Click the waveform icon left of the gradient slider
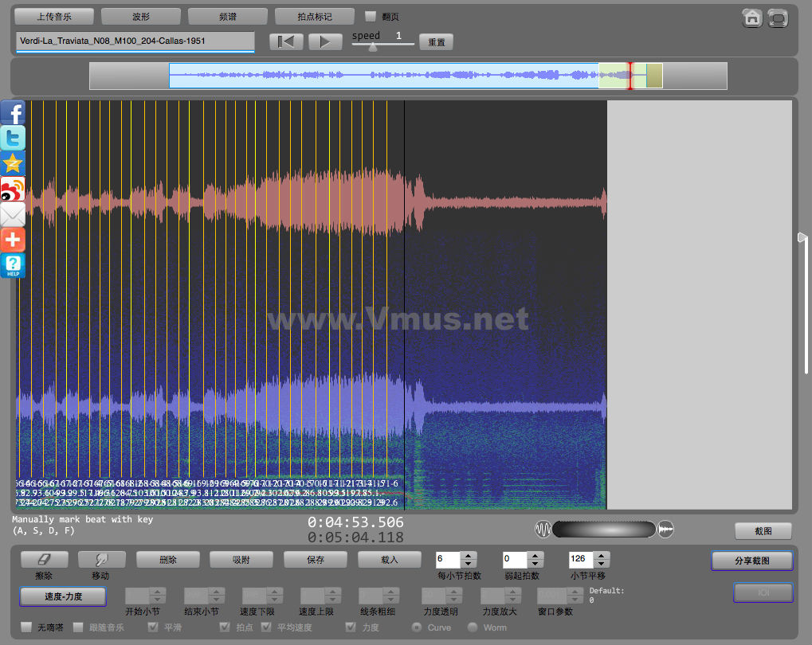 click(543, 529)
